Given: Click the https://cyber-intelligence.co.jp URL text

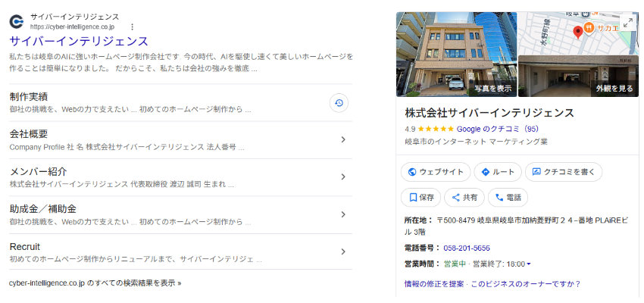Looking at the screenshot, I should click(x=72, y=27).
